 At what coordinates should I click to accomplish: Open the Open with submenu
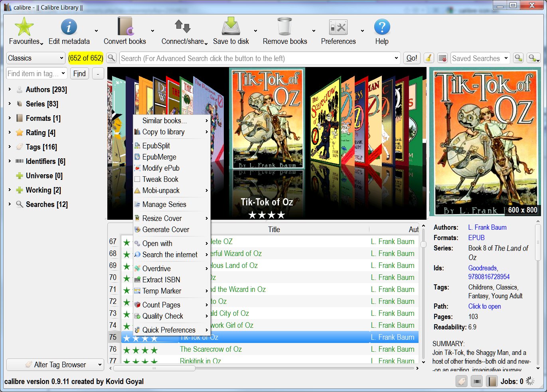point(172,244)
